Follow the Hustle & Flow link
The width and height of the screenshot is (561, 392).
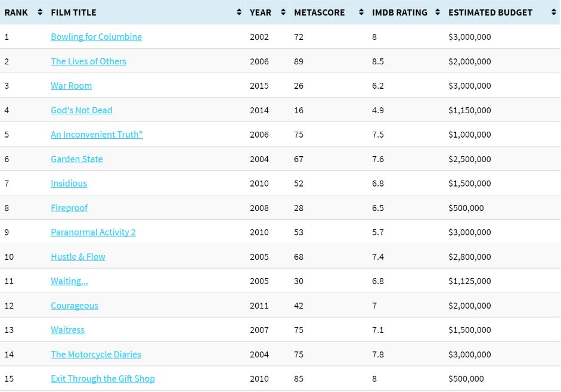click(78, 257)
